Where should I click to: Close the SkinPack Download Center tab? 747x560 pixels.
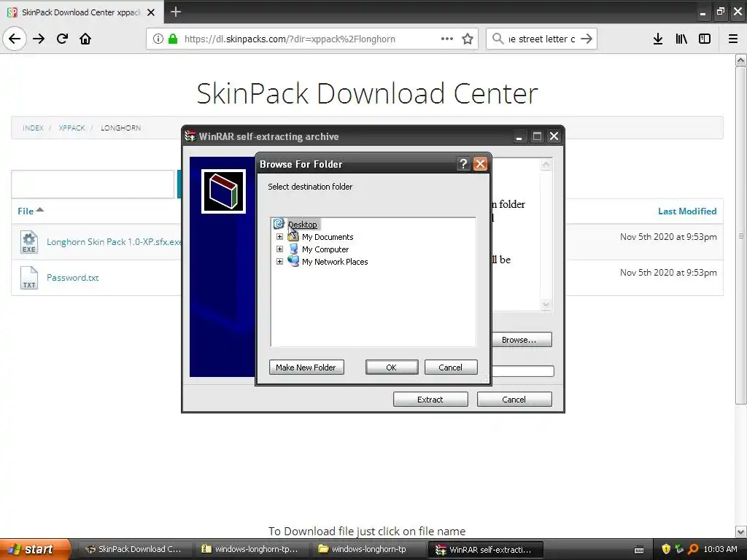coord(151,12)
